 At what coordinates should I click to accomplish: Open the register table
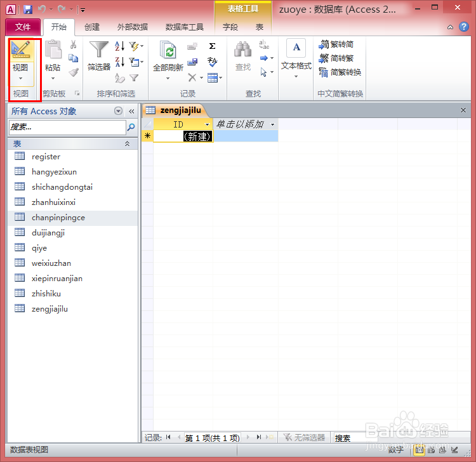[x=72, y=157]
